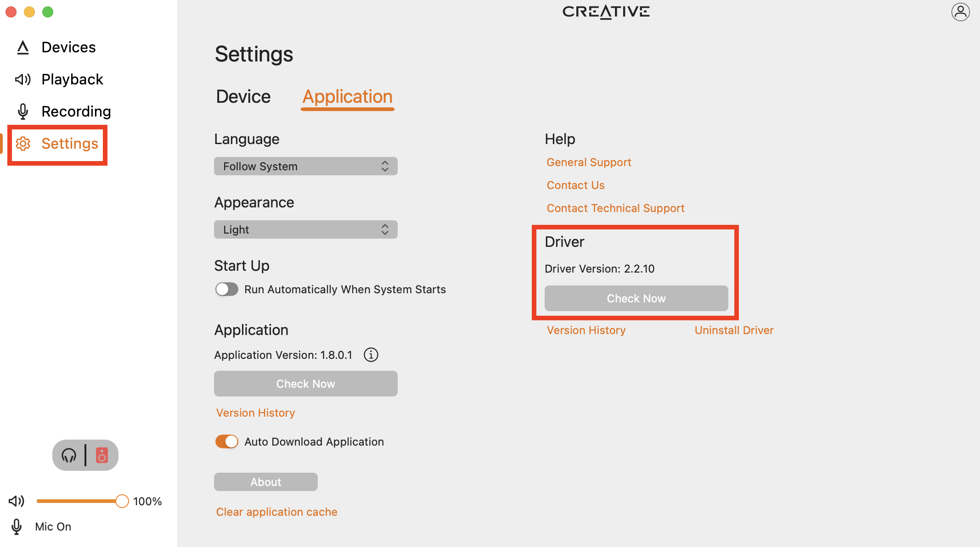This screenshot has width=980, height=547.
Task: Mute using the volume speaker icon
Action: point(17,501)
